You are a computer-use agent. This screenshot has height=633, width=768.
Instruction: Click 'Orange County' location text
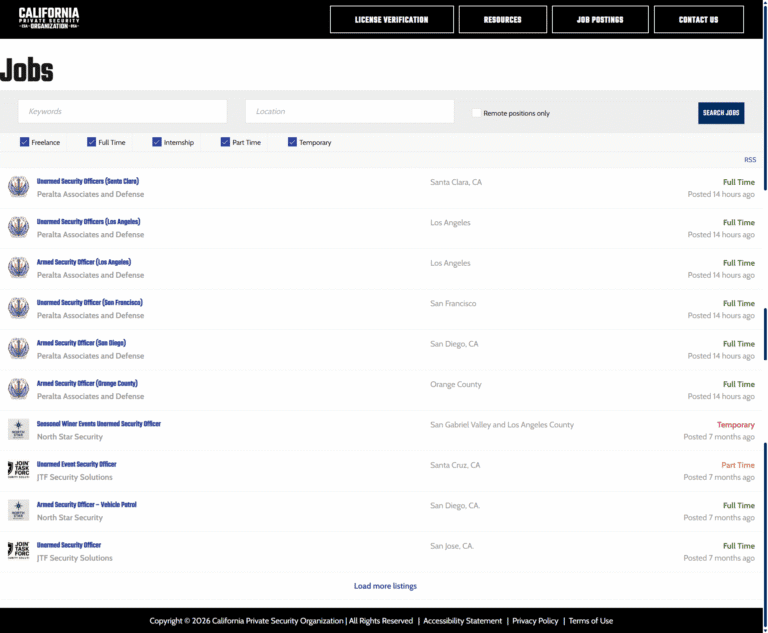tap(456, 384)
